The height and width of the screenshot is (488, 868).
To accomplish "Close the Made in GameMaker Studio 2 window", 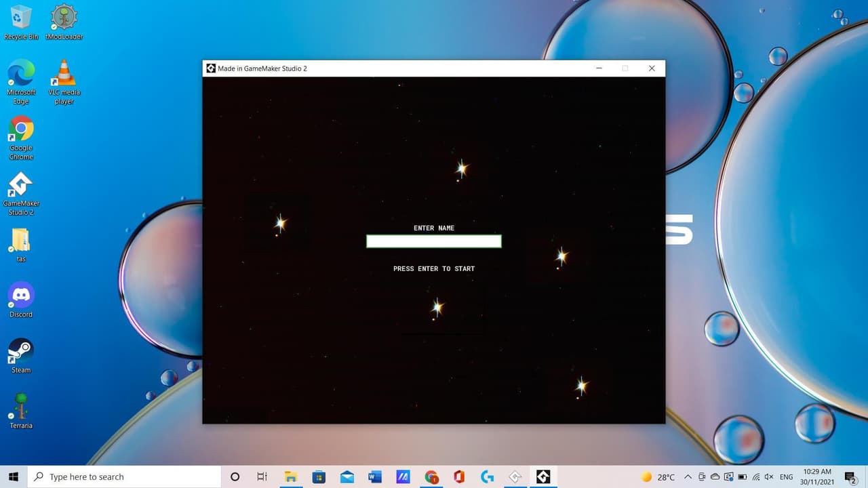I will [652, 68].
